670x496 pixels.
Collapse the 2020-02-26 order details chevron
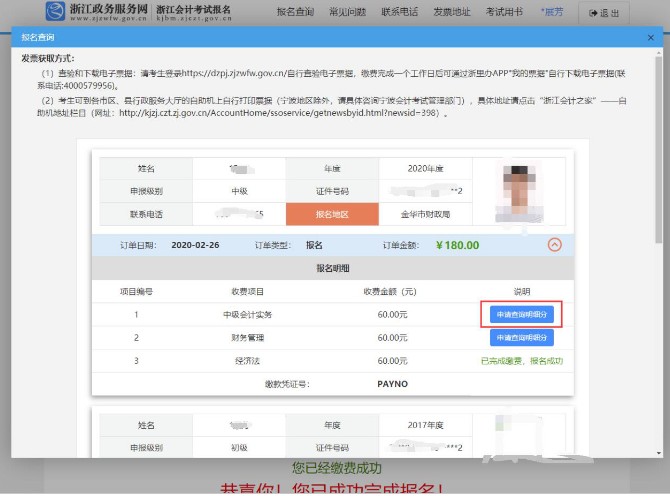(554, 245)
